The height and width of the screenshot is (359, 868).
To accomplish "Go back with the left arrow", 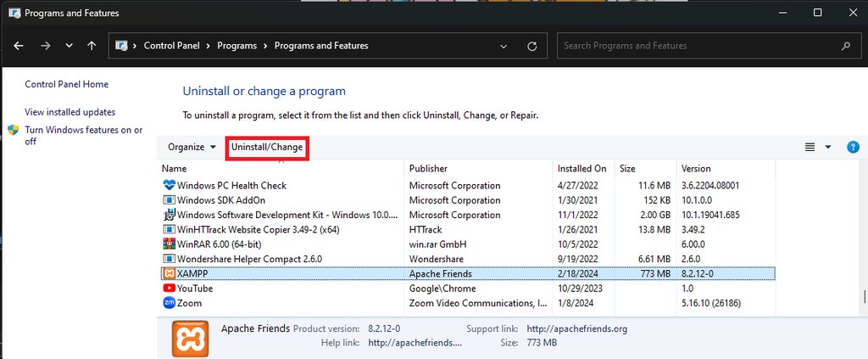I will pos(19,46).
